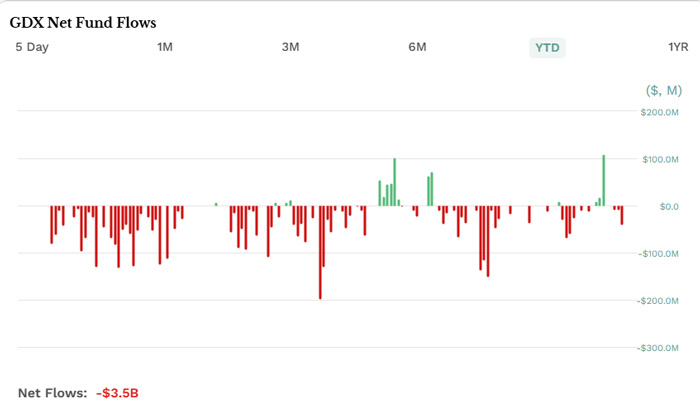Click the first red bar at chart's left edge
Viewport: 700px width, 411px height.
click(x=52, y=224)
